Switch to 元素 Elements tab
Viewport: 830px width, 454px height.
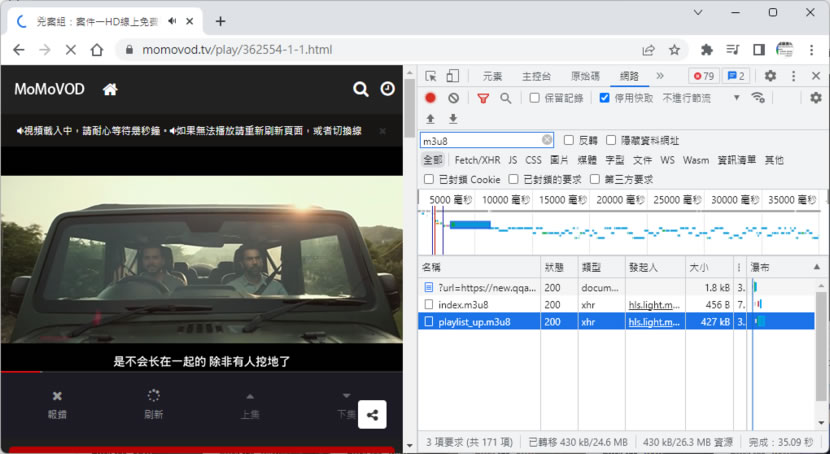tap(492, 76)
